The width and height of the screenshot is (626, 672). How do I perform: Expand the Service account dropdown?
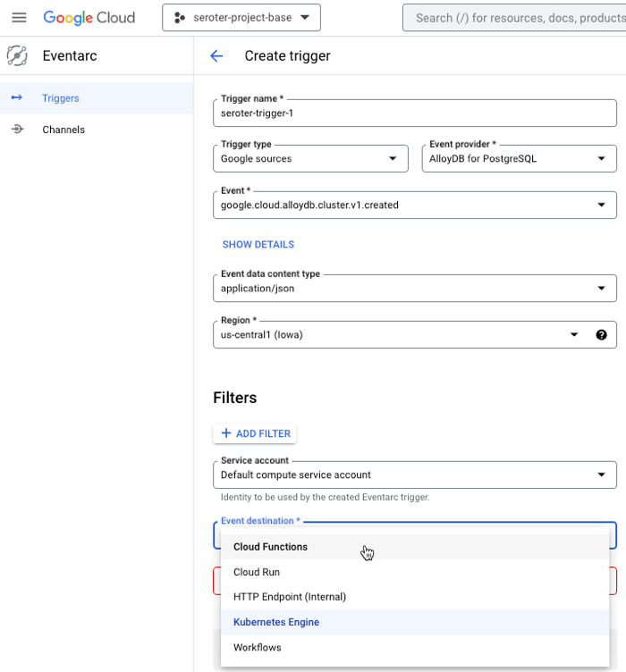point(415,475)
